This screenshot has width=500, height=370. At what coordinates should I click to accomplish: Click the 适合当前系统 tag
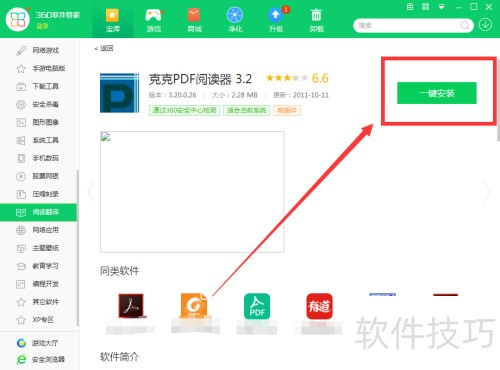pos(246,110)
